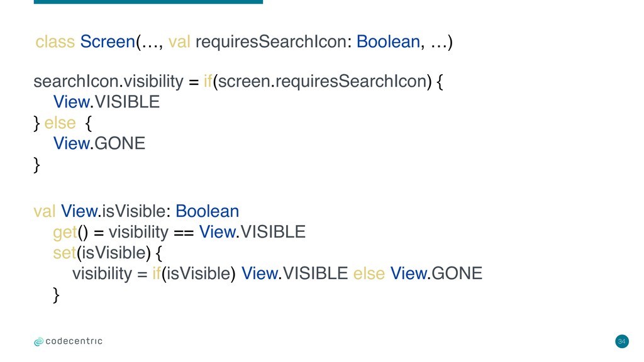Click searchIcon.visibility assignment text
644x362 pixels.
pos(108,81)
